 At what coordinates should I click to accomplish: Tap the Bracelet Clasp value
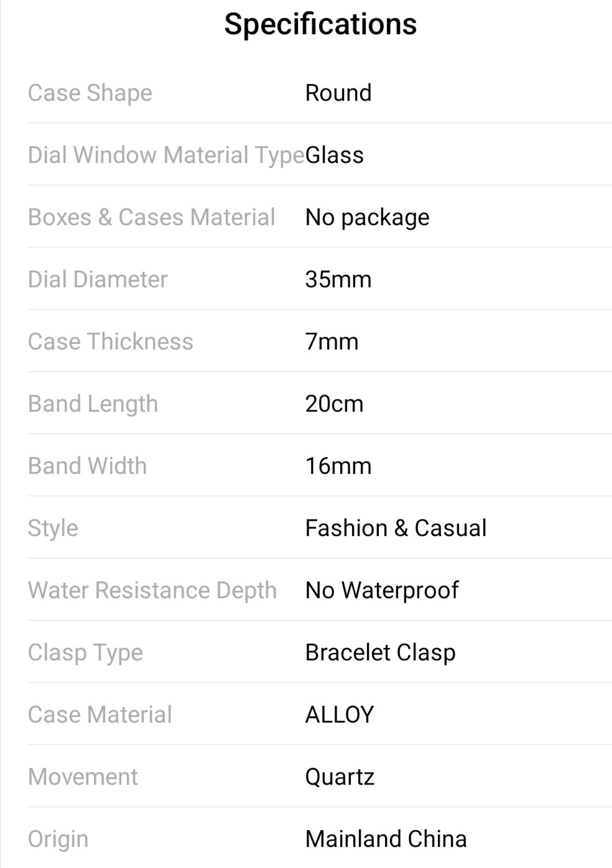click(x=380, y=653)
